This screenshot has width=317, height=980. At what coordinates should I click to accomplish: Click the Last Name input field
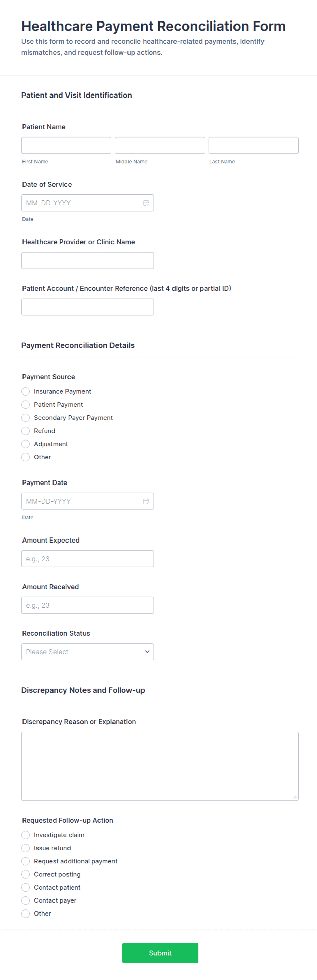tap(253, 145)
